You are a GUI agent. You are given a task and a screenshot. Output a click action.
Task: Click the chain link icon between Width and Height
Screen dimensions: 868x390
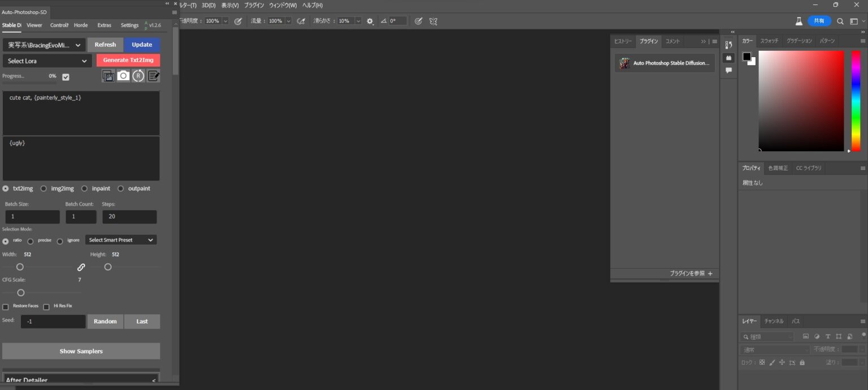pos(81,267)
